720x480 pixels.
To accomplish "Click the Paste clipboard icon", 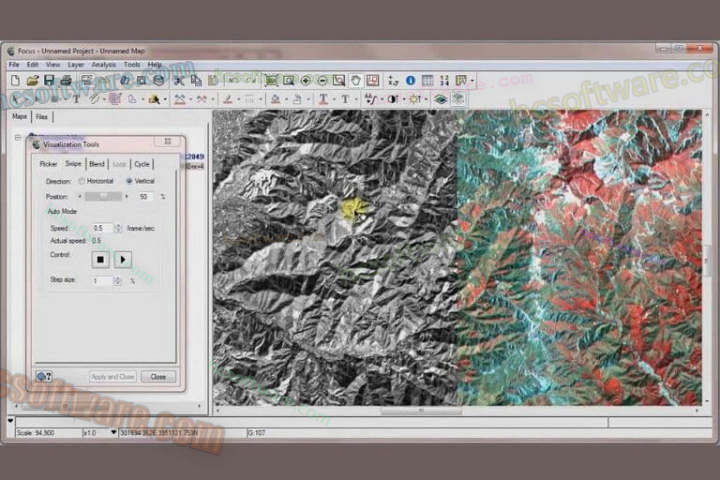I will [213, 81].
